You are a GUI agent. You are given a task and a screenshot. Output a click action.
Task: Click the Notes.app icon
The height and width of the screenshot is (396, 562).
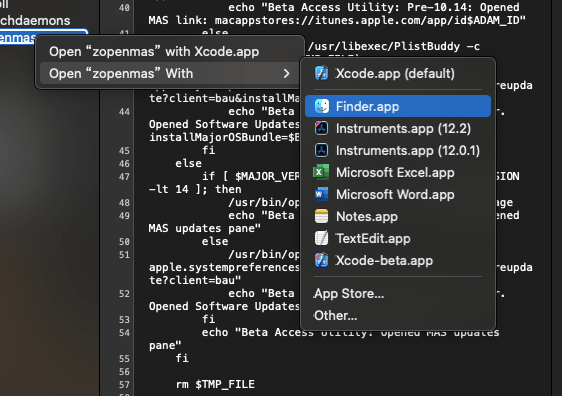322,216
